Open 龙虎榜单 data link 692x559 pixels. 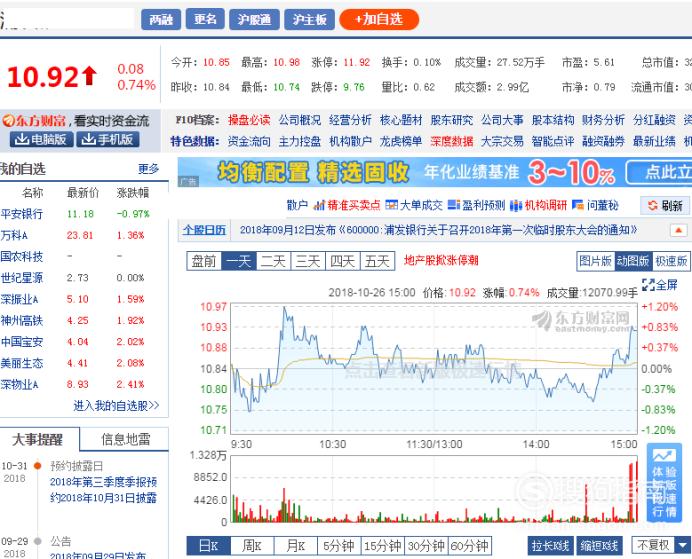coord(401,141)
